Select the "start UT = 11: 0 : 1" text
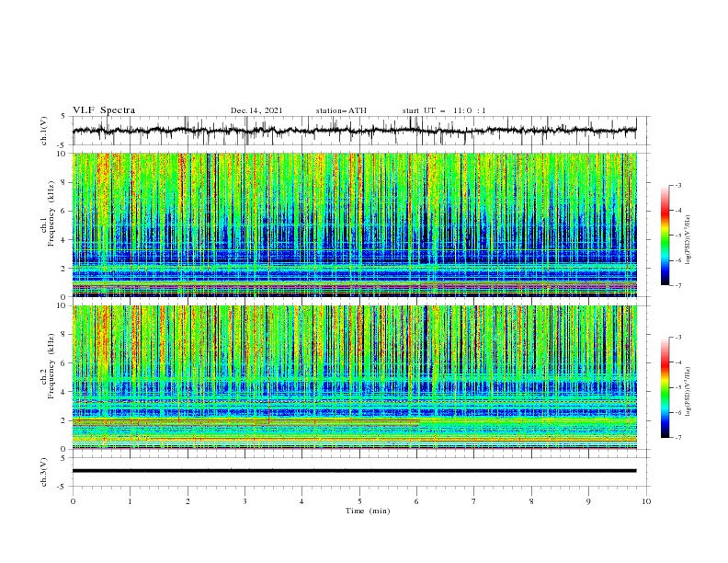Image resolution: width=728 pixels, height=563 pixels. (x=444, y=110)
